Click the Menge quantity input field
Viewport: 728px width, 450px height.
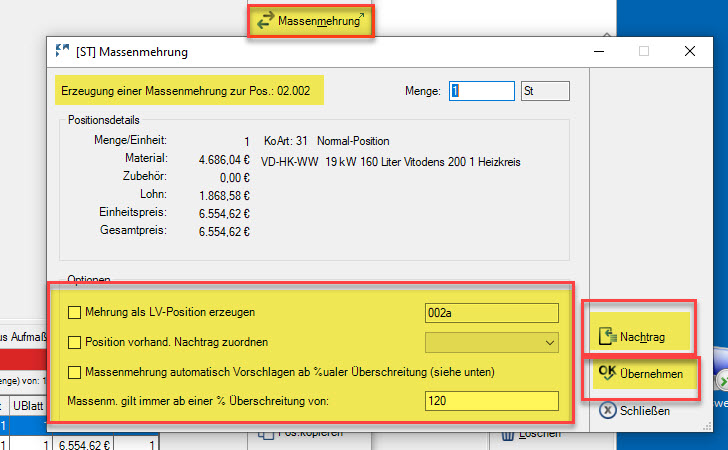coord(480,91)
